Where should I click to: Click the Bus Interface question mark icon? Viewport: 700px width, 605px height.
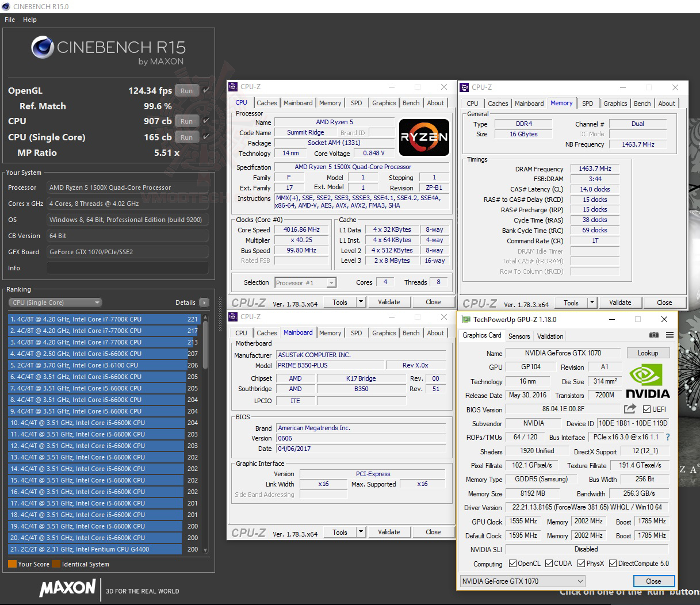tap(668, 437)
